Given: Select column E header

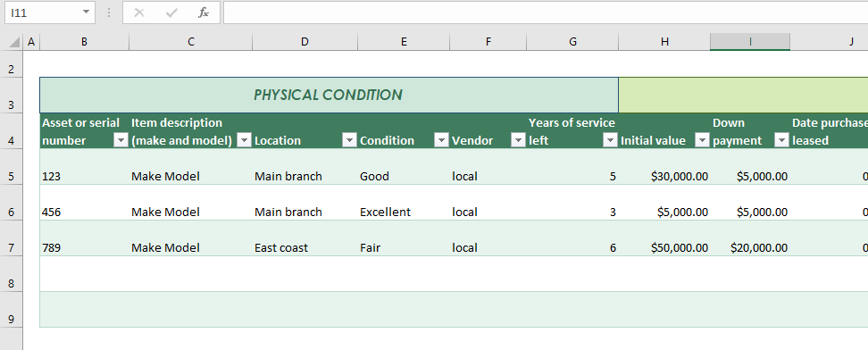Looking at the screenshot, I should (x=404, y=42).
